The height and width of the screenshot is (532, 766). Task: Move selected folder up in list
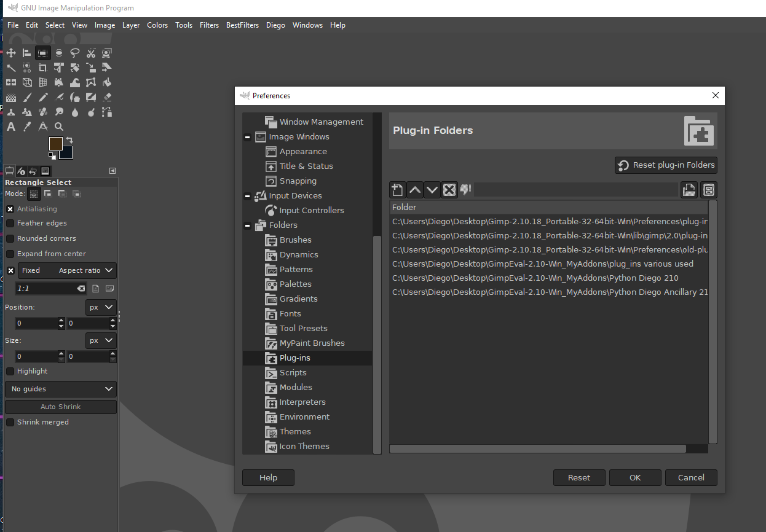(x=415, y=190)
